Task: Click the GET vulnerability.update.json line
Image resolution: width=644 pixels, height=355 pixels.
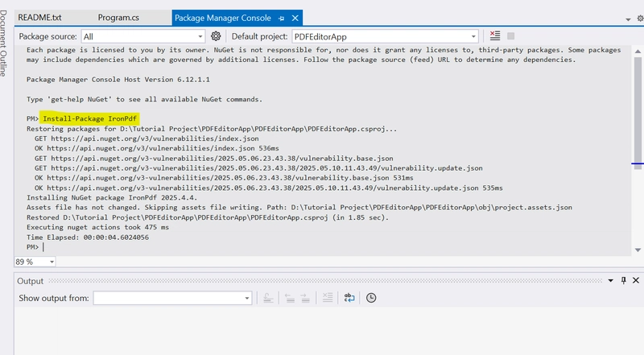Action: (258, 168)
